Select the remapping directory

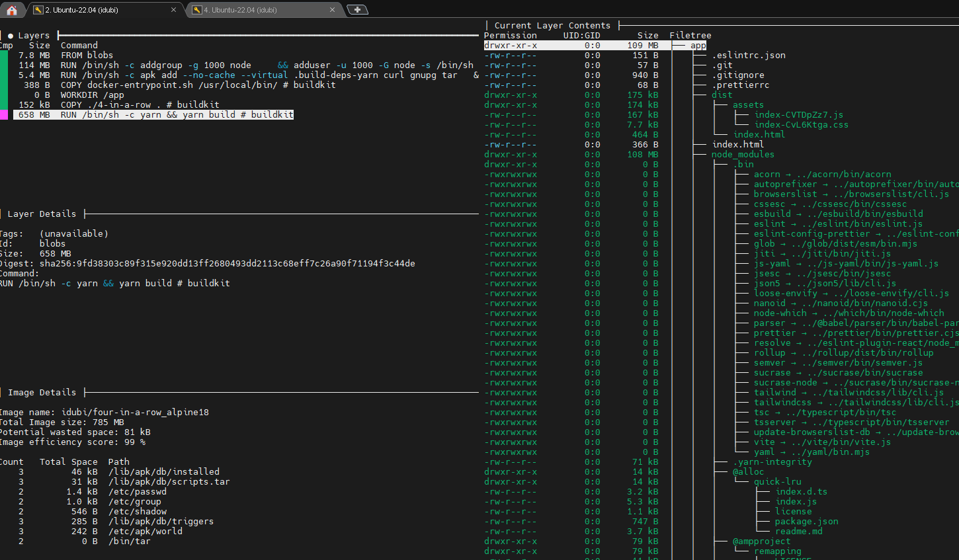click(778, 551)
